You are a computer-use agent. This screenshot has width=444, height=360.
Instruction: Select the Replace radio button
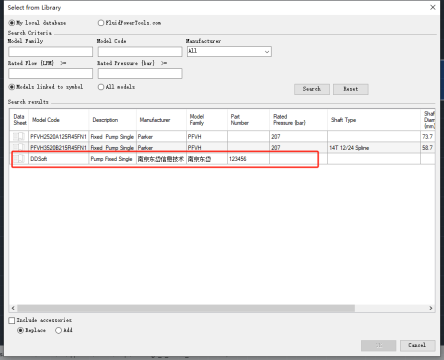pyautogui.click(x=20, y=330)
